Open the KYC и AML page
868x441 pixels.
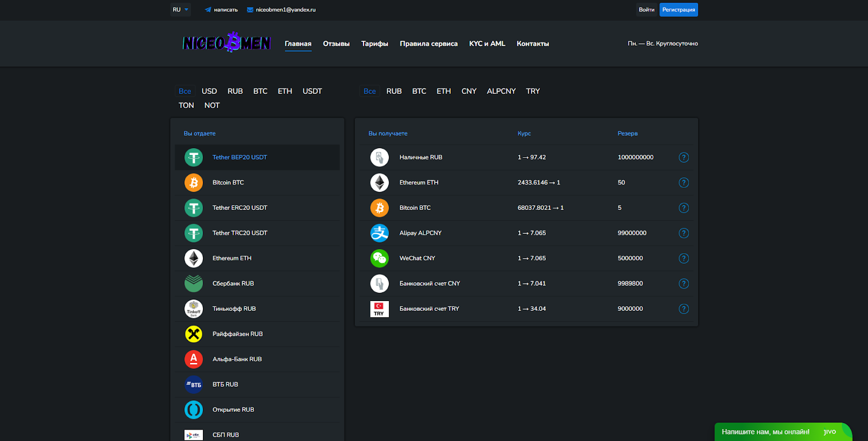tap(487, 43)
